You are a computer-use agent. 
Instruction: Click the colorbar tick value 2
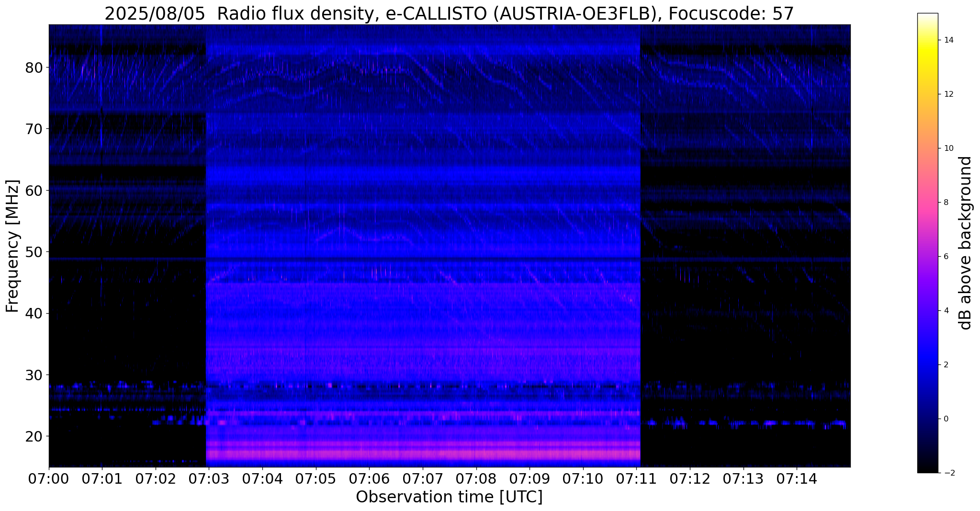coord(945,365)
